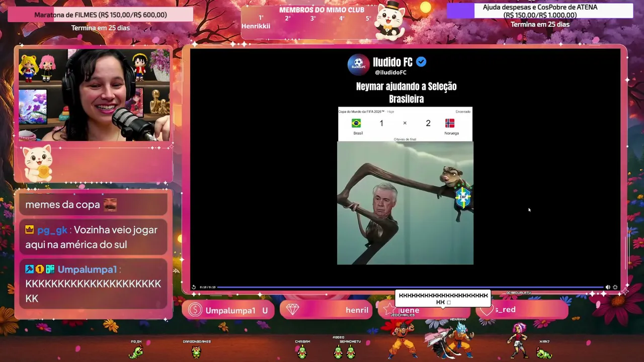Open the Iludido FC profile avatar
The image size is (644, 362).
[x=358, y=64]
